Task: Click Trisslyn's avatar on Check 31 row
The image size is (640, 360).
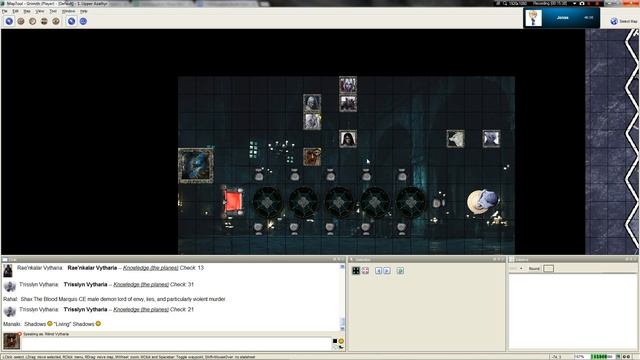Action: [10, 286]
